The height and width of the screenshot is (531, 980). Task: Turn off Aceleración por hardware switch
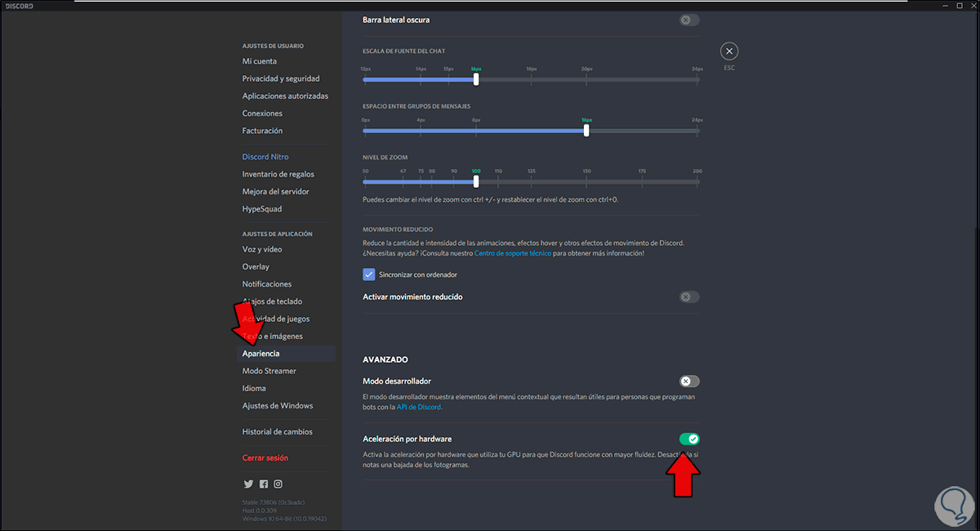click(x=689, y=440)
